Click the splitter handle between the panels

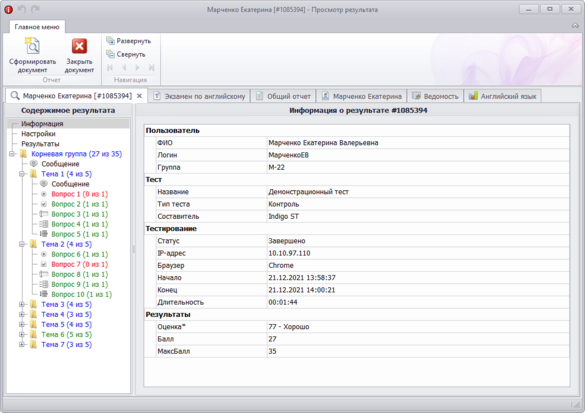point(133,249)
